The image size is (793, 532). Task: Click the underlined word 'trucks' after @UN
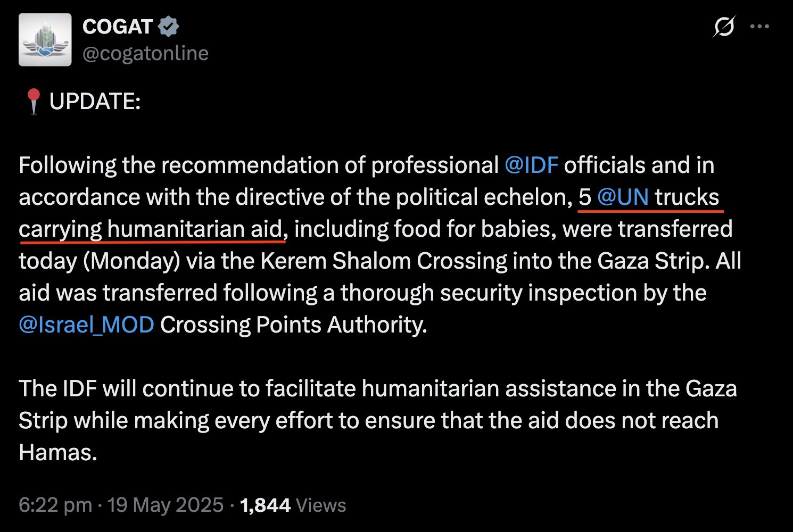click(x=687, y=197)
